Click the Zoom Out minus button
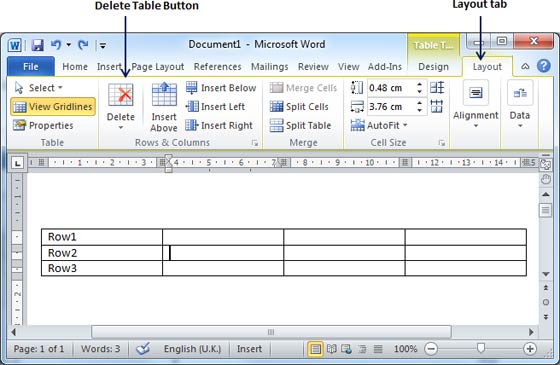 point(431,349)
